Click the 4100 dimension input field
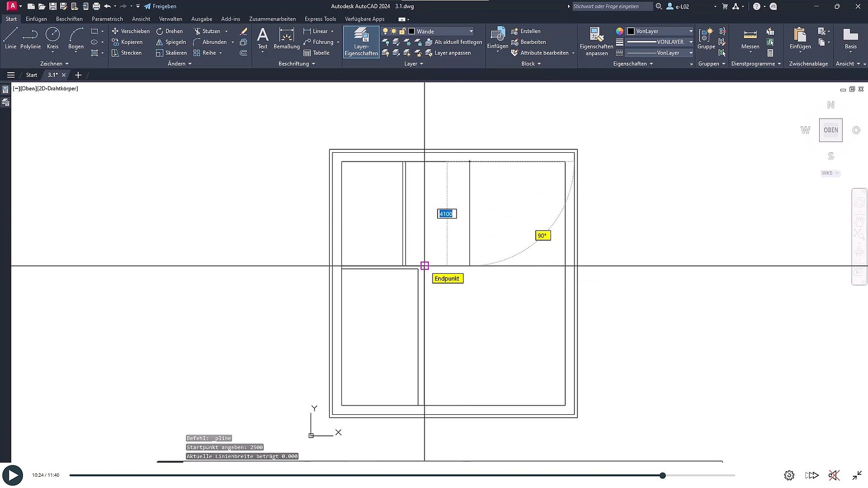Image resolution: width=868 pixels, height=488 pixels. coord(446,214)
